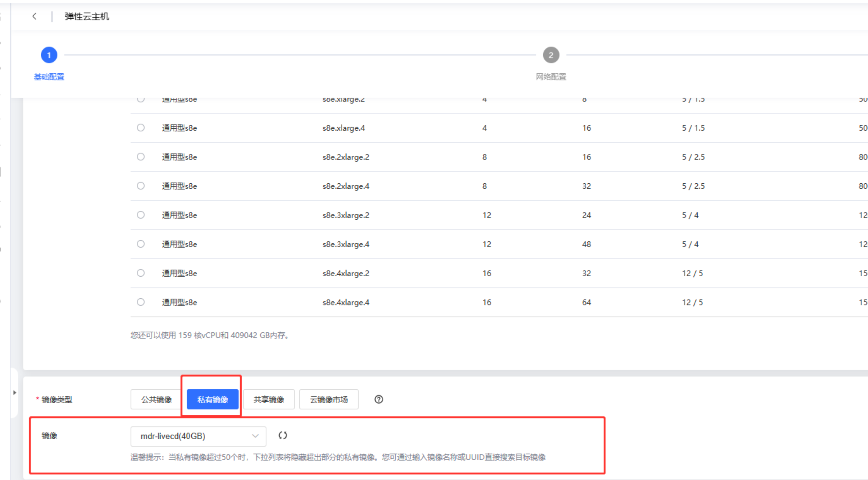The height and width of the screenshot is (480, 868).
Task: Click the 基础配置 step label
Action: tap(49, 77)
